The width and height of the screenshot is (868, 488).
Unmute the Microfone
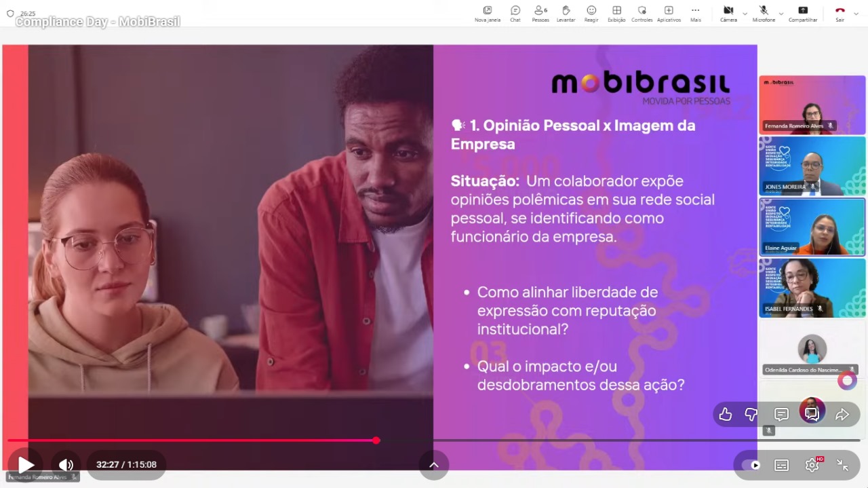(x=764, y=13)
